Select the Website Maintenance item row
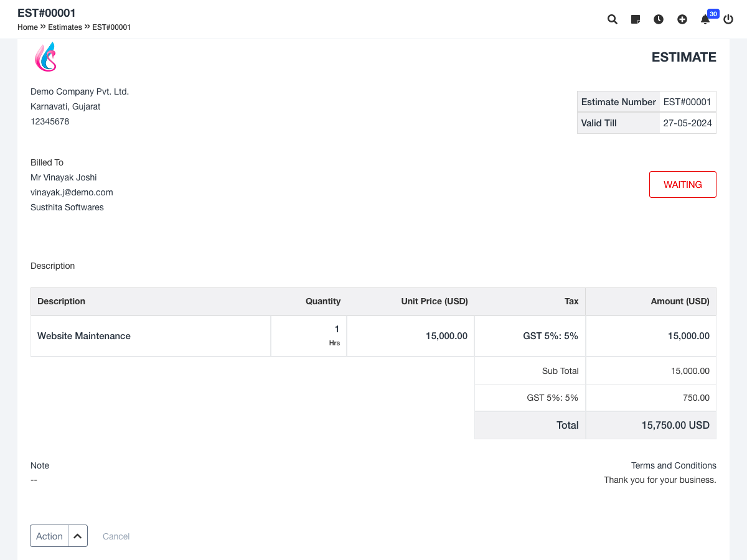Screen dimensions: 747x560 click(84, 336)
